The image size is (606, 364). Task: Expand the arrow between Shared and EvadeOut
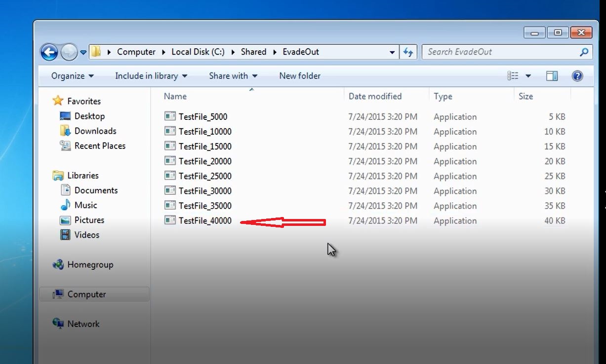tap(275, 52)
